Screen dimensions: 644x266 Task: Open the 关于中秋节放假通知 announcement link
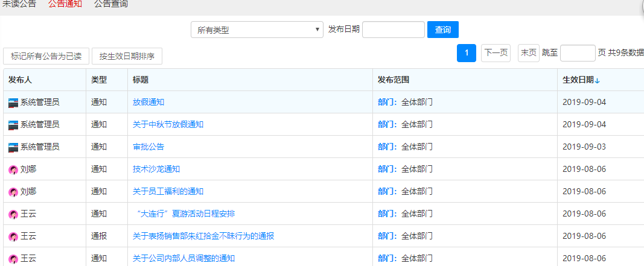[x=168, y=125]
